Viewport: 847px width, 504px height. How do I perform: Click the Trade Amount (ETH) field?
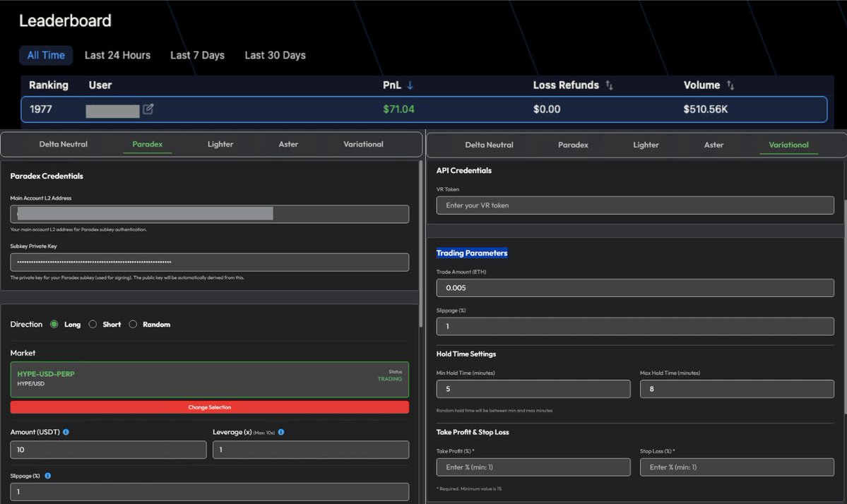click(635, 287)
